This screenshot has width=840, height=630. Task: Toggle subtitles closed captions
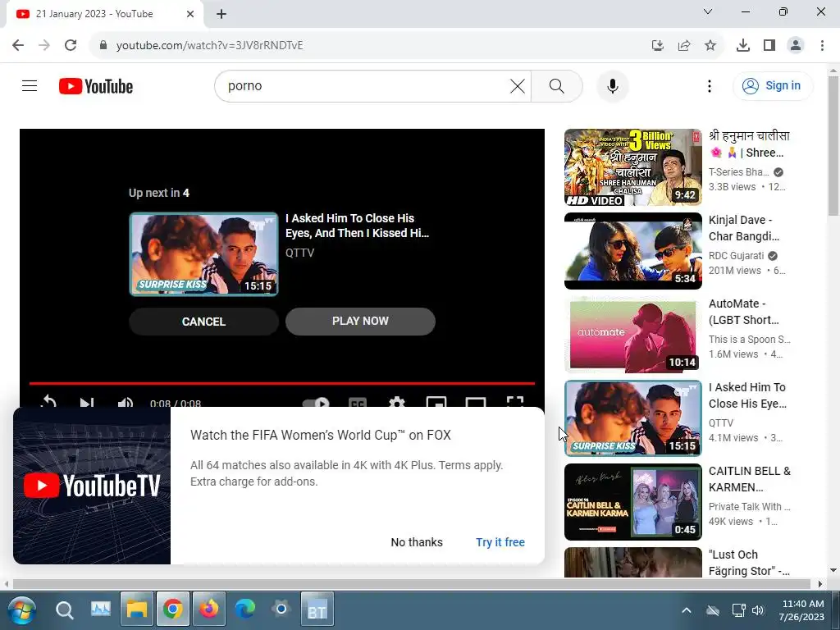(358, 402)
